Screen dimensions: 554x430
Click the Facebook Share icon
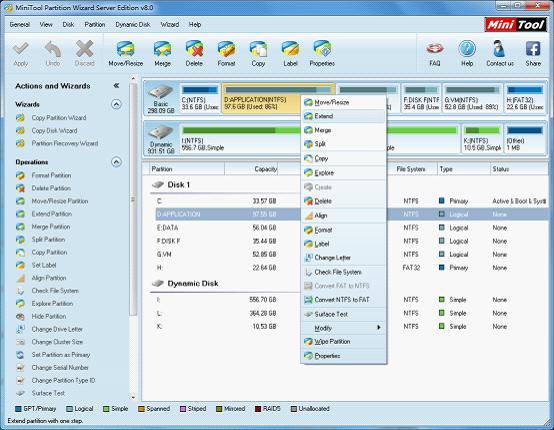coord(533,53)
